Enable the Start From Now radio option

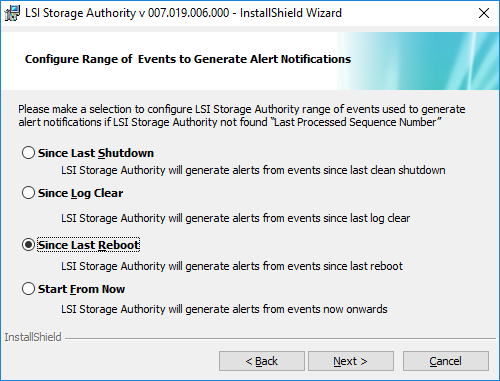coord(28,289)
